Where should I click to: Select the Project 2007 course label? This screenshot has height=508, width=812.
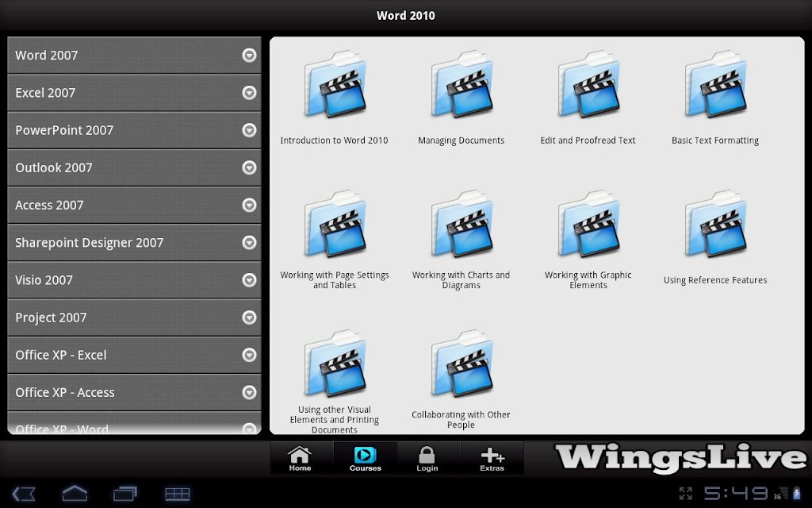pyautogui.click(x=51, y=317)
